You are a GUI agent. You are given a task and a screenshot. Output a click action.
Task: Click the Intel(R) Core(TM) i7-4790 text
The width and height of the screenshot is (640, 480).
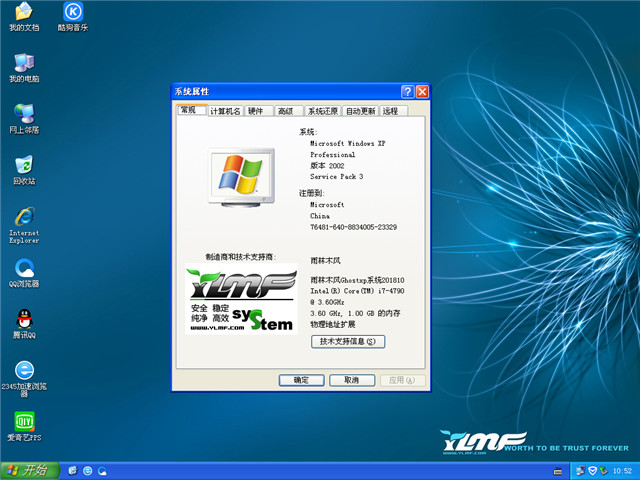pyautogui.click(x=357, y=291)
